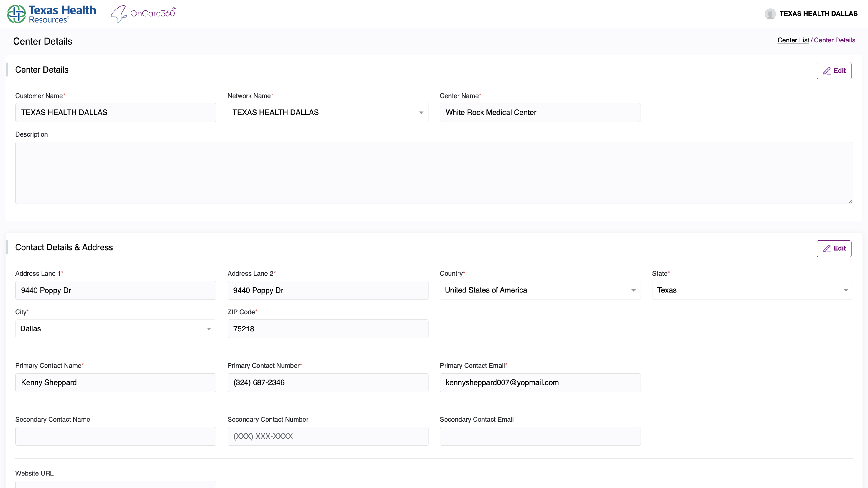
Task: Open the user profile avatar icon
Action: point(770,14)
